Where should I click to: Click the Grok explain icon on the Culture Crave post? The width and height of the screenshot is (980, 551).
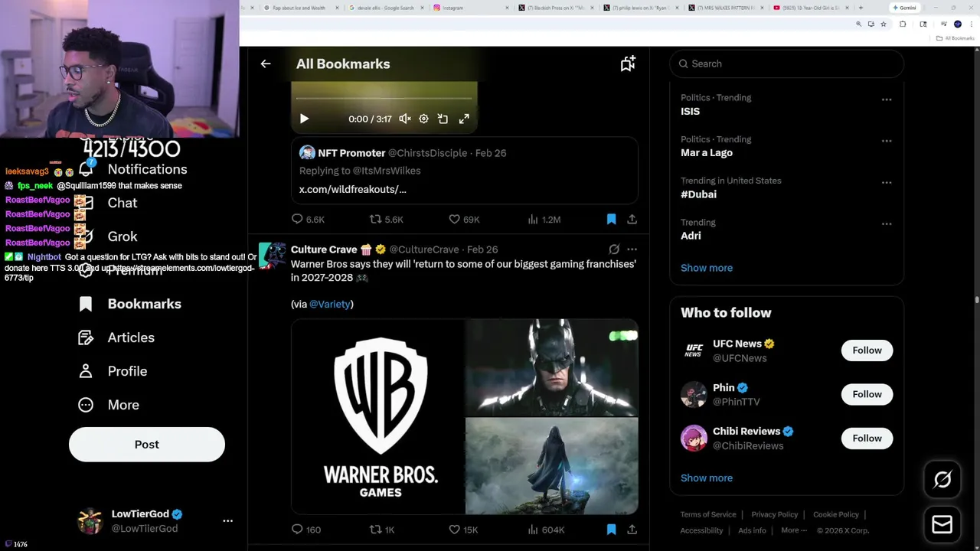click(x=614, y=249)
